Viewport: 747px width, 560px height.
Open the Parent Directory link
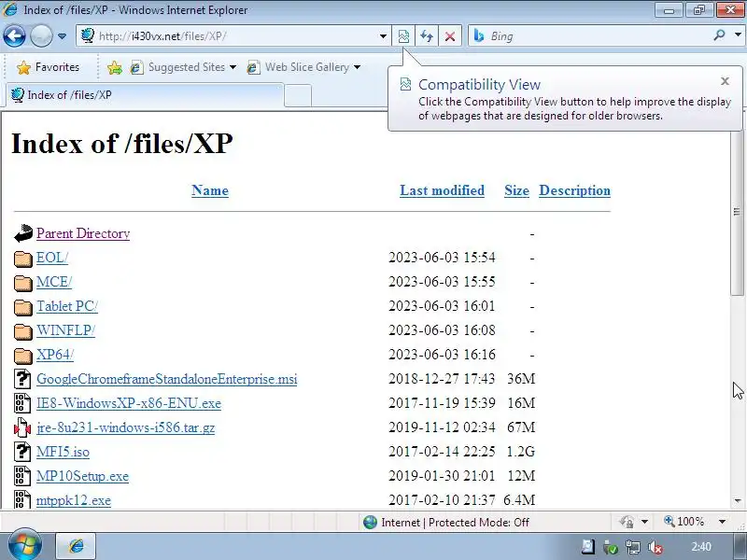click(83, 233)
